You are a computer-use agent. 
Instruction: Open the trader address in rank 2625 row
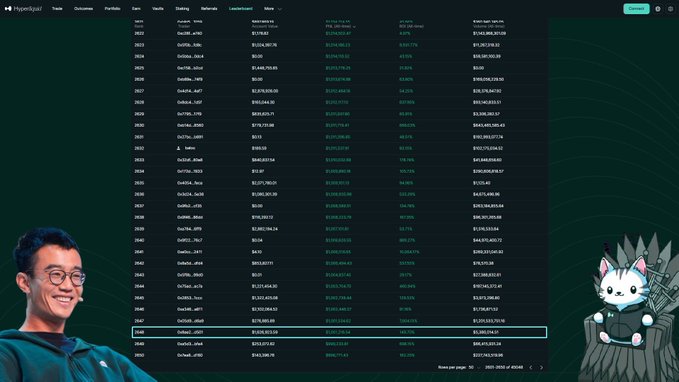point(190,68)
